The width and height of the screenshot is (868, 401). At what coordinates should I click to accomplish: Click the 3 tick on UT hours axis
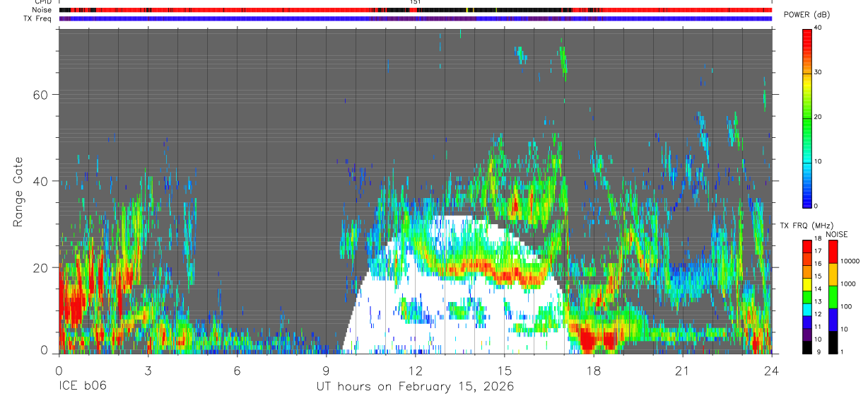click(148, 371)
